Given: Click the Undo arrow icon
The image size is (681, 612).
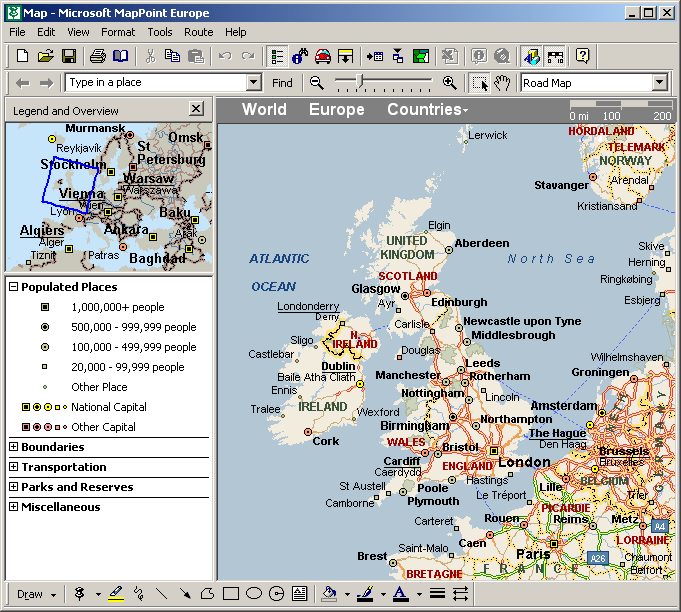Looking at the screenshot, I should pyautogui.click(x=225, y=56).
